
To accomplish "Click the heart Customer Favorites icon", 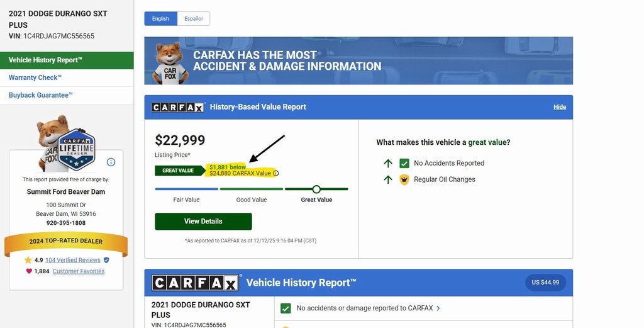I will tap(28, 271).
